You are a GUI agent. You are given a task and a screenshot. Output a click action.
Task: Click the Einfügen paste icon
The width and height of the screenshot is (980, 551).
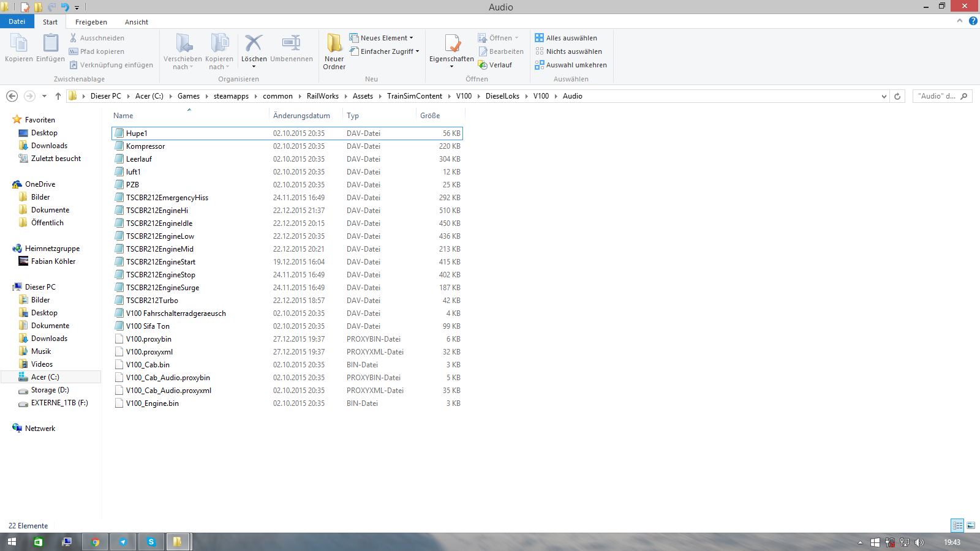click(x=50, y=44)
